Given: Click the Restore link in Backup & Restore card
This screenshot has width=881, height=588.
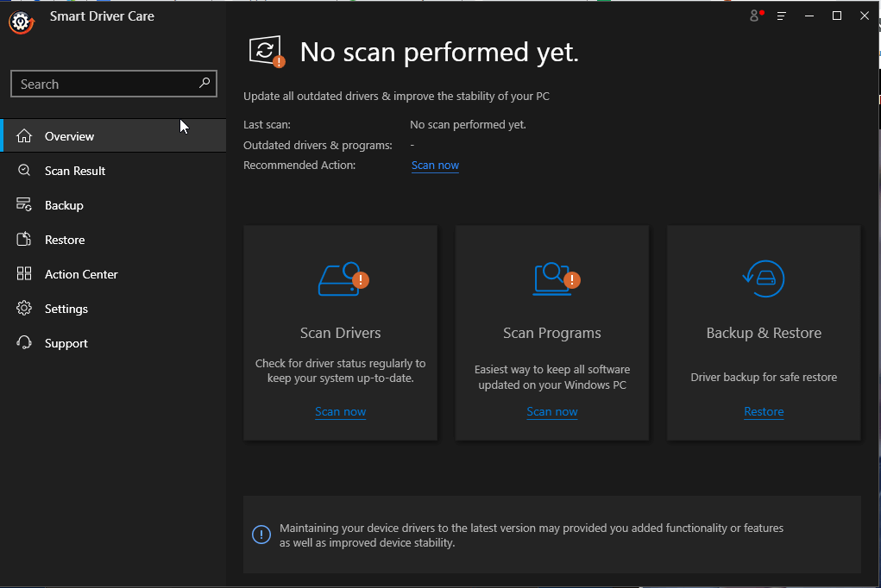Looking at the screenshot, I should pos(763,411).
